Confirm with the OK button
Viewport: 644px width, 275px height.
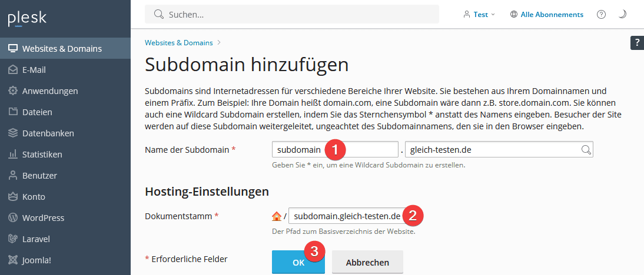coord(298,262)
